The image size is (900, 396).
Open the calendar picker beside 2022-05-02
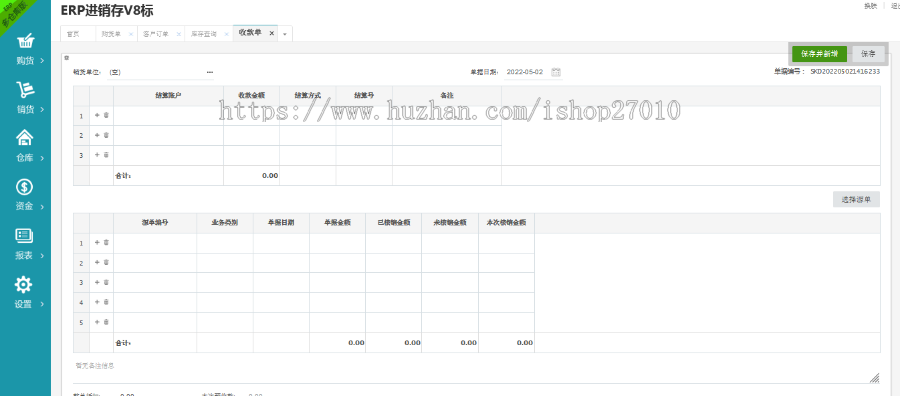(556, 72)
